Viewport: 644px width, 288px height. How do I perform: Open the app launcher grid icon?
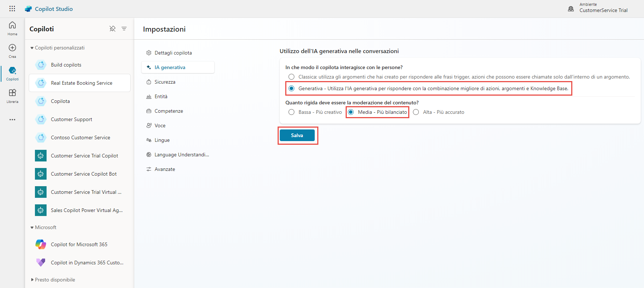pyautogui.click(x=12, y=9)
